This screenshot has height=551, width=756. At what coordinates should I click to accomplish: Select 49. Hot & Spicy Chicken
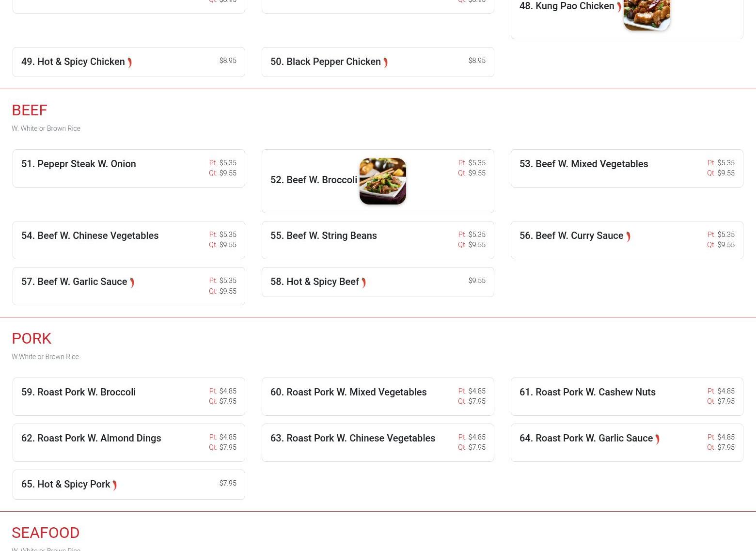click(x=129, y=62)
